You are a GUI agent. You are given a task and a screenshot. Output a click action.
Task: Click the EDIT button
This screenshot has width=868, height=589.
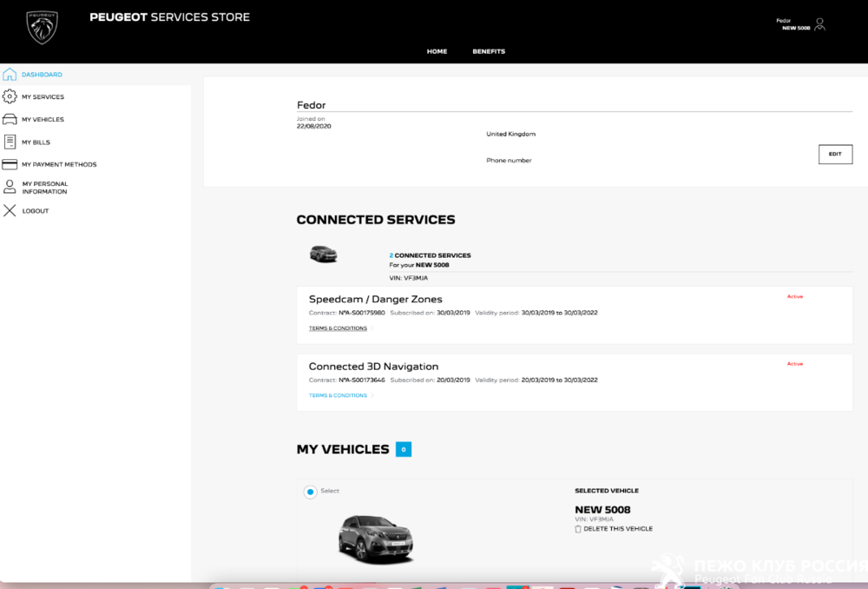835,154
